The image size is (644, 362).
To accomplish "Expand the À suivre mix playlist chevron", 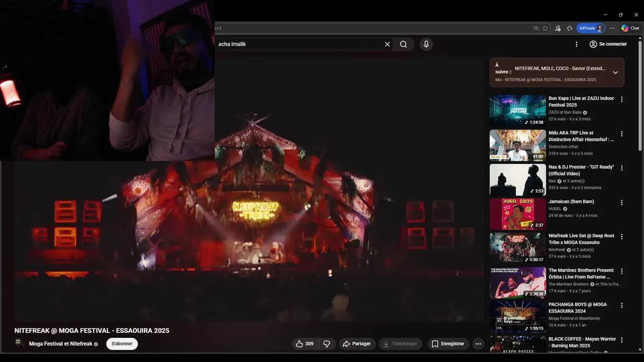I will pyautogui.click(x=615, y=72).
